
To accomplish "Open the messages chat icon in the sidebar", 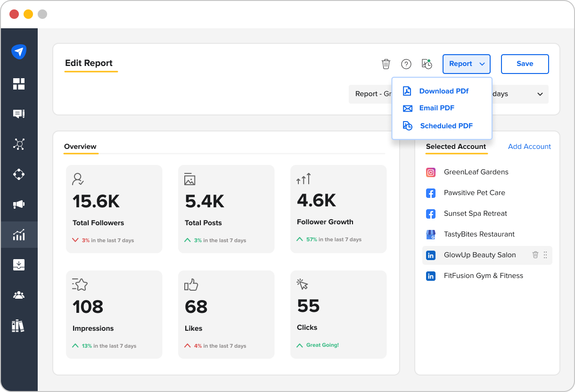I will coord(19,114).
